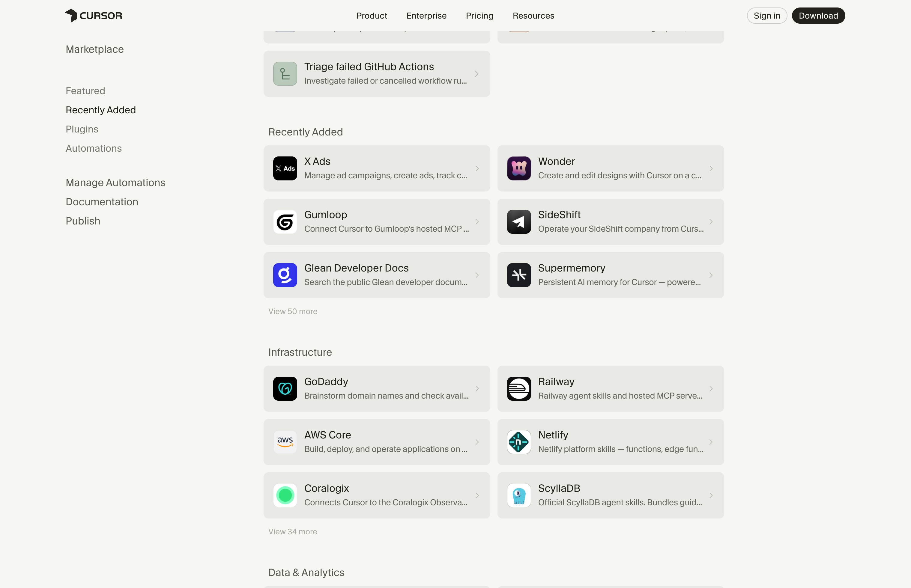Click View 34 more link
Image resolution: width=911 pixels, height=588 pixels.
pyautogui.click(x=293, y=532)
